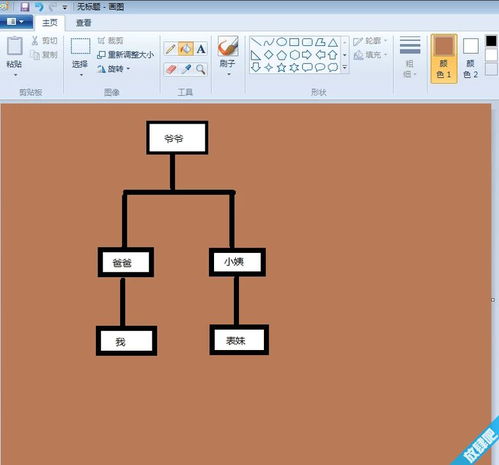Select the Eraser tool
This screenshot has width=499, height=465.
[x=171, y=70]
